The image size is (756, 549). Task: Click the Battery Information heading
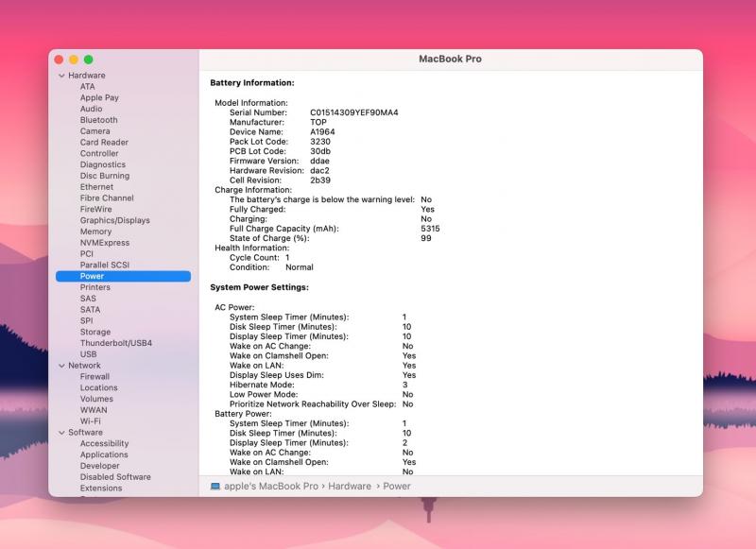[252, 83]
